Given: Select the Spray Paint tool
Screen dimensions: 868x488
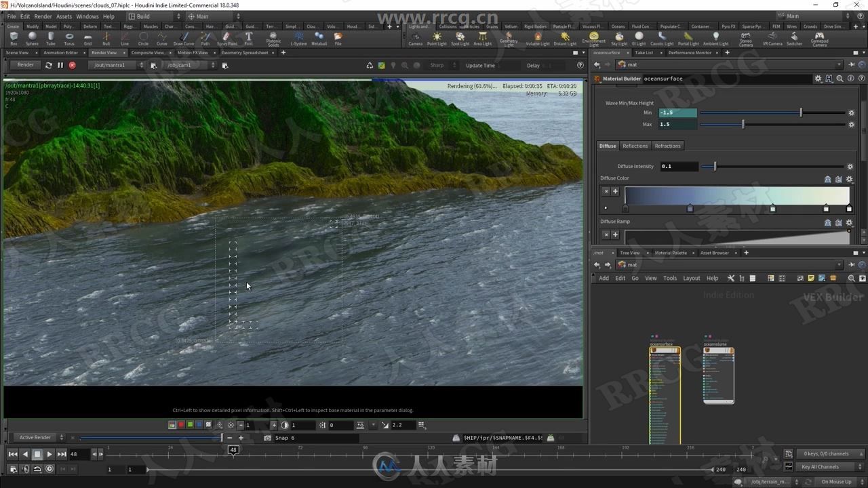Looking at the screenshot, I should pos(227,39).
